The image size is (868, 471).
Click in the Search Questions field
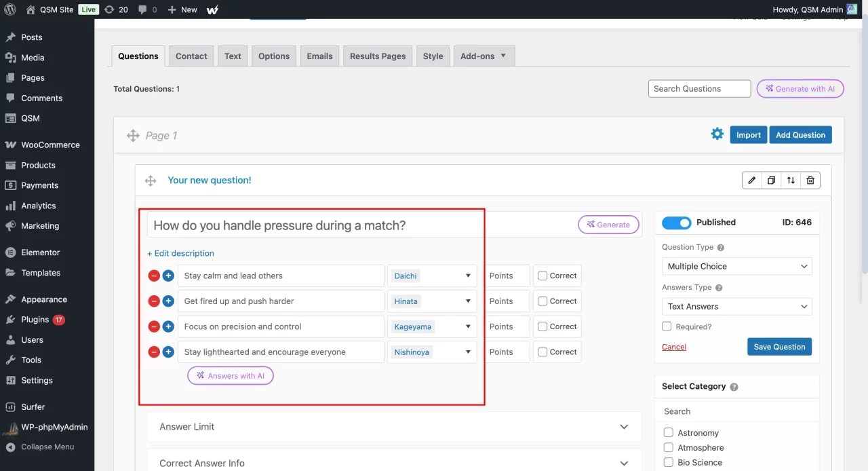click(699, 89)
